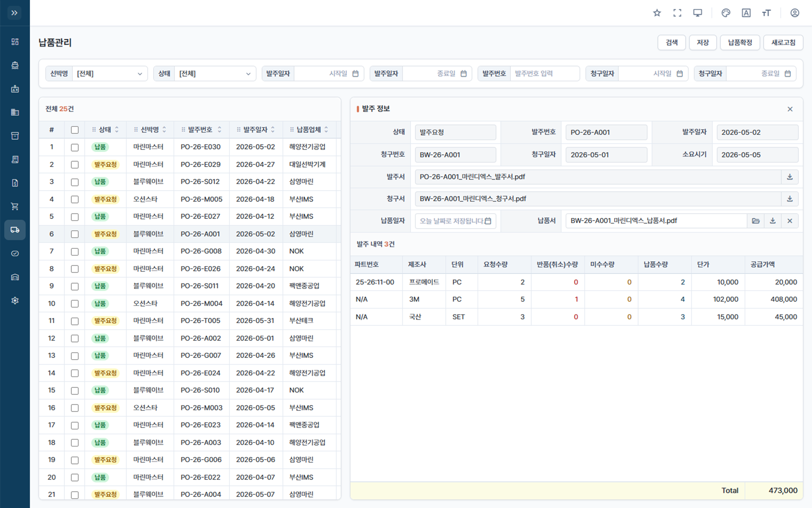
Task: Click the shopping cart sidebar icon
Action: point(15,206)
